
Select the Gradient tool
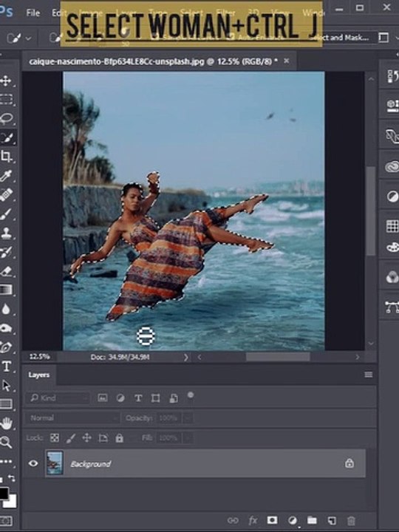pyautogui.click(x=6, y=290)
